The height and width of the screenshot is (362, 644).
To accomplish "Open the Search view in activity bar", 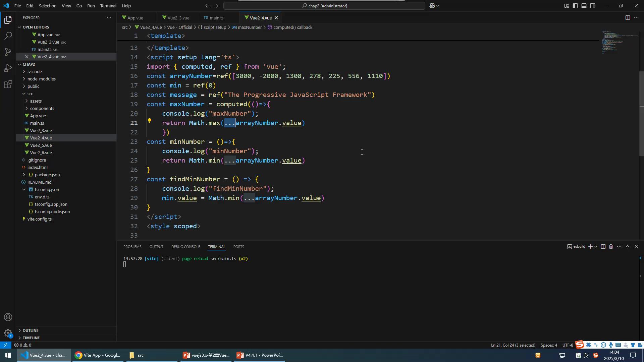I will [x=8, y=36].
